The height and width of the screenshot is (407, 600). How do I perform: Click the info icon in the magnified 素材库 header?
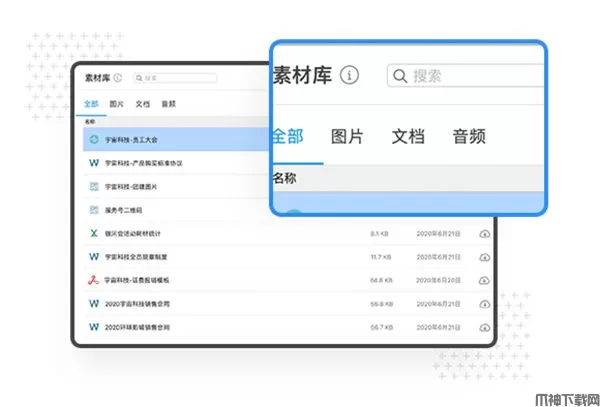click(x=348, y=76)
